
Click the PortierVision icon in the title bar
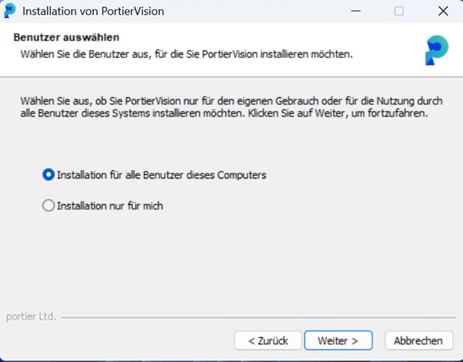click(9, 11)
